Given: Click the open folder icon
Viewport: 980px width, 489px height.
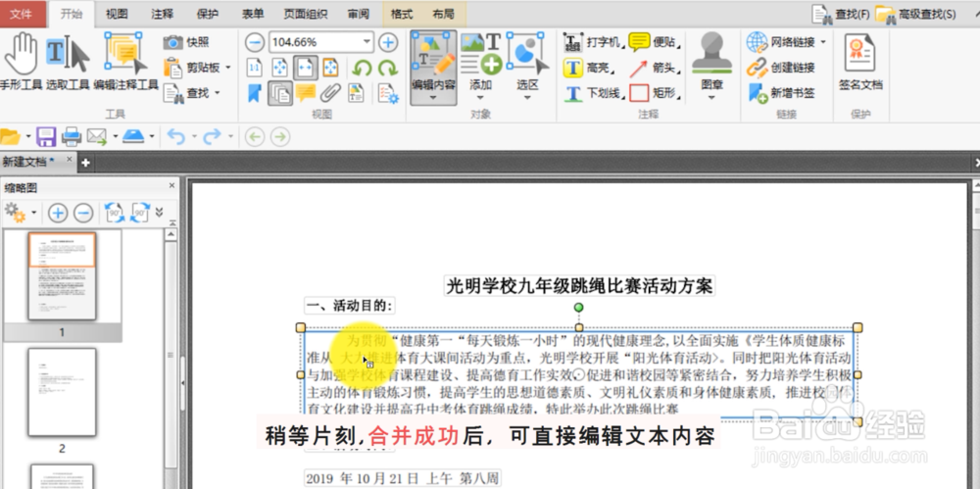Looking at the screenshot, I should point(10,136).
